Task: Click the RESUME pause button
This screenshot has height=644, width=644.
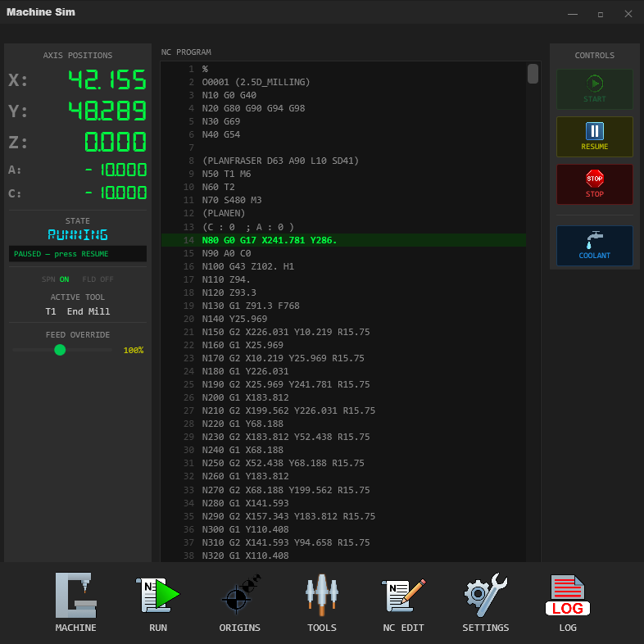Action: pos(594,137)
